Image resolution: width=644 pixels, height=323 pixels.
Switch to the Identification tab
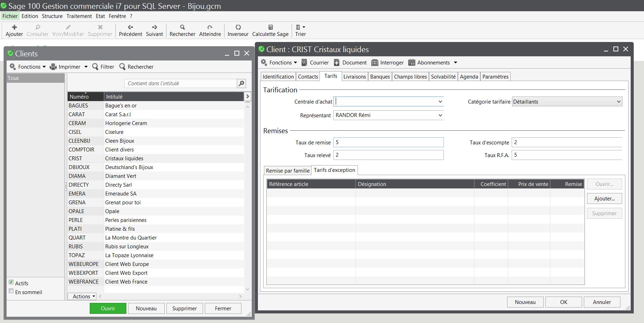(278, 77)
